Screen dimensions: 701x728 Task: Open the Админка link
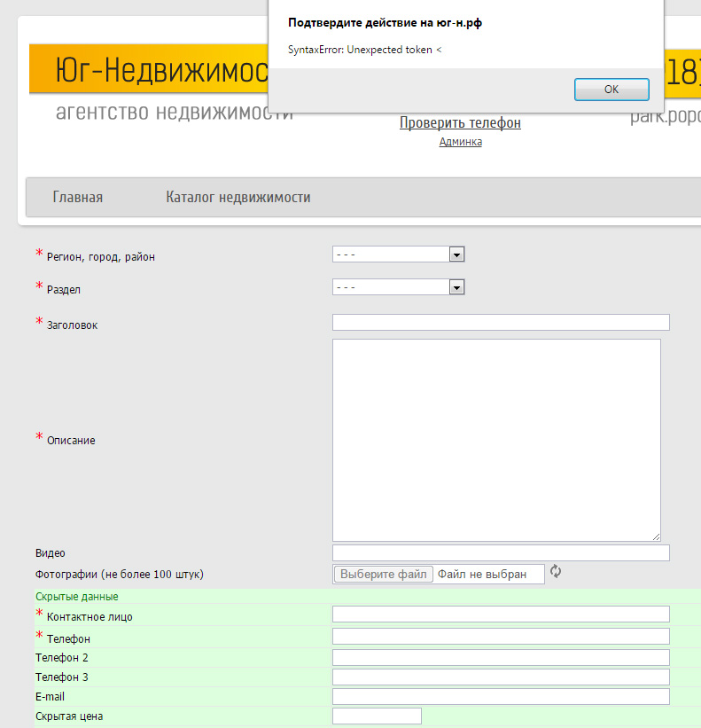460,142
